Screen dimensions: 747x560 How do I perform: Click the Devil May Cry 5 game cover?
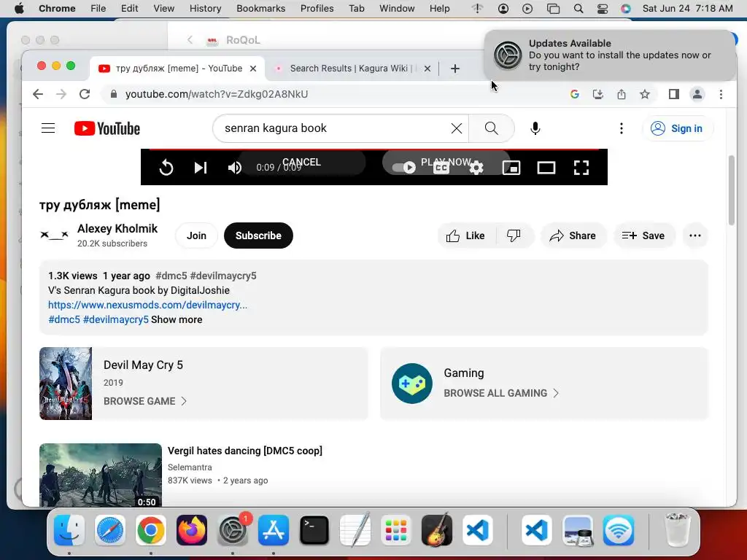coord(66,384)
